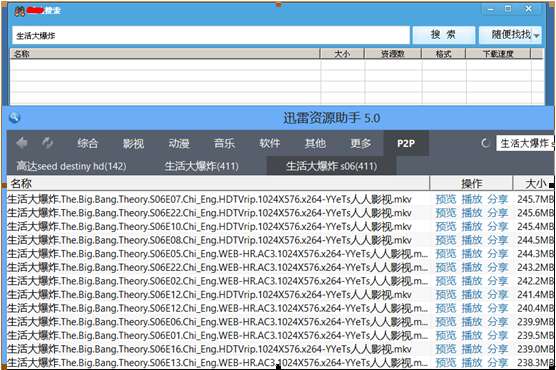Maximize the upper search window
Viewport: 556px width, 370px height.
pos(508,9)
